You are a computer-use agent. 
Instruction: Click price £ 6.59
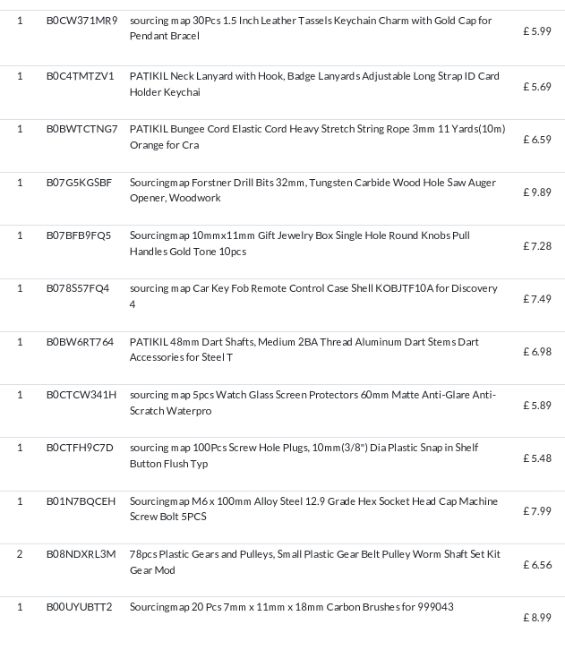(537, 140)
